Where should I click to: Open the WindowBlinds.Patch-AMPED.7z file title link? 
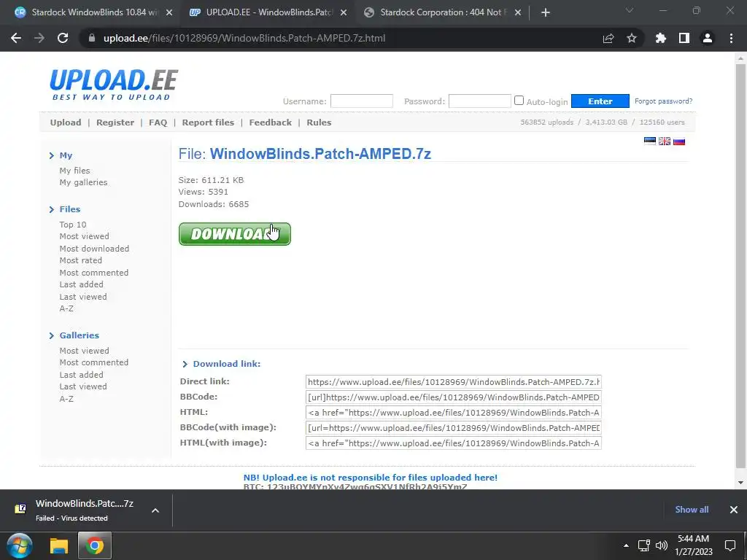point(320,154)
